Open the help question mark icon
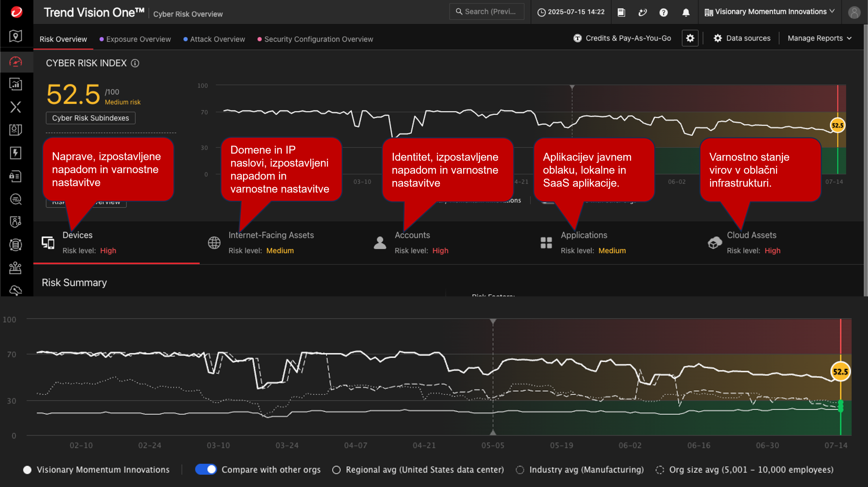The height and width of the screenshot is (487, 868). pyautogui.click(x=664, y=13)
